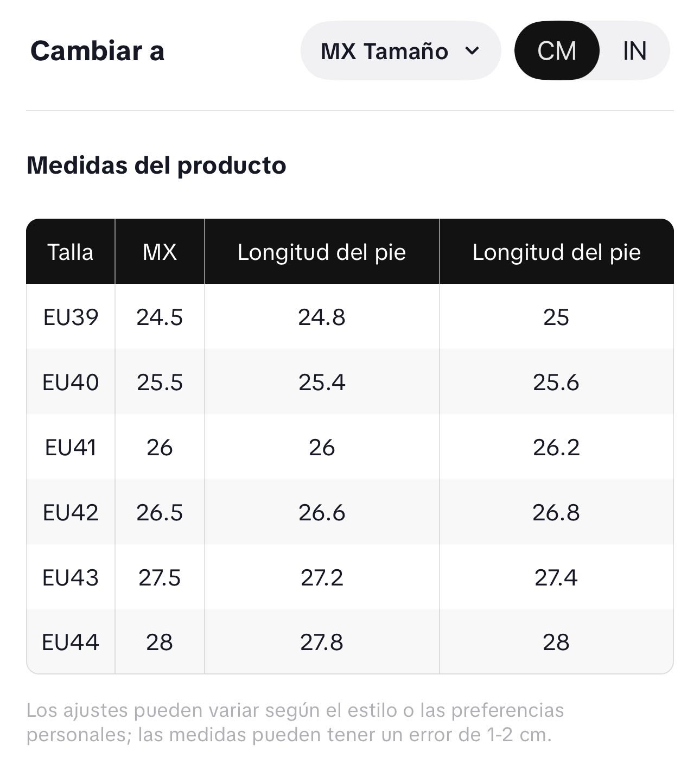Click the fit disclaimer text below table
Screen dimensions: 700x783
(x=295, y=722)
